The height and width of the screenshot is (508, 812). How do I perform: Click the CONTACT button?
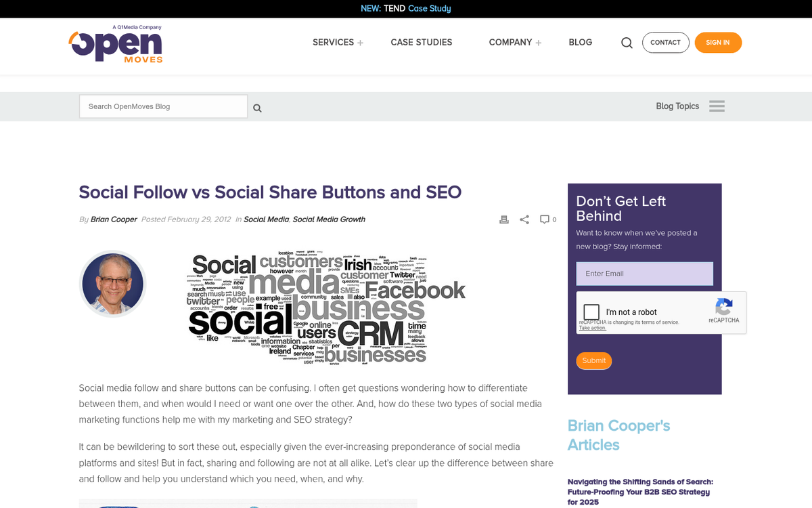tap(665, 42)
